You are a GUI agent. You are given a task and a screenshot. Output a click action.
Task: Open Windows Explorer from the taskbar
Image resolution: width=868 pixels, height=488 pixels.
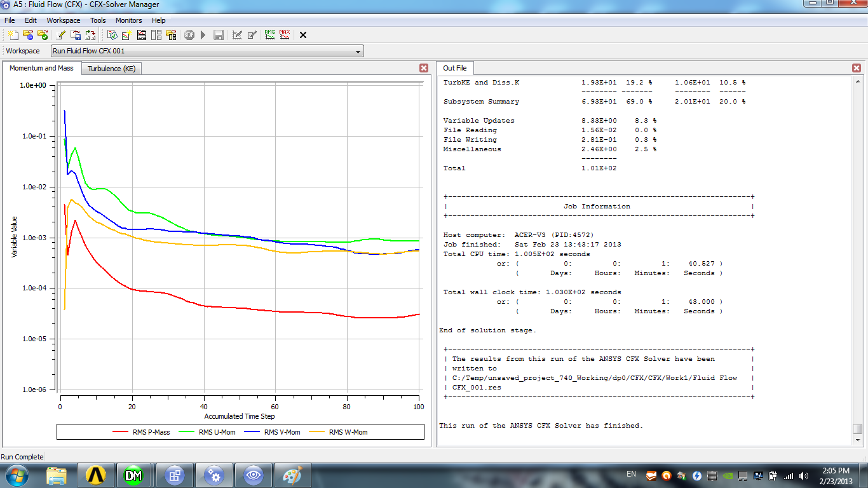57,475
